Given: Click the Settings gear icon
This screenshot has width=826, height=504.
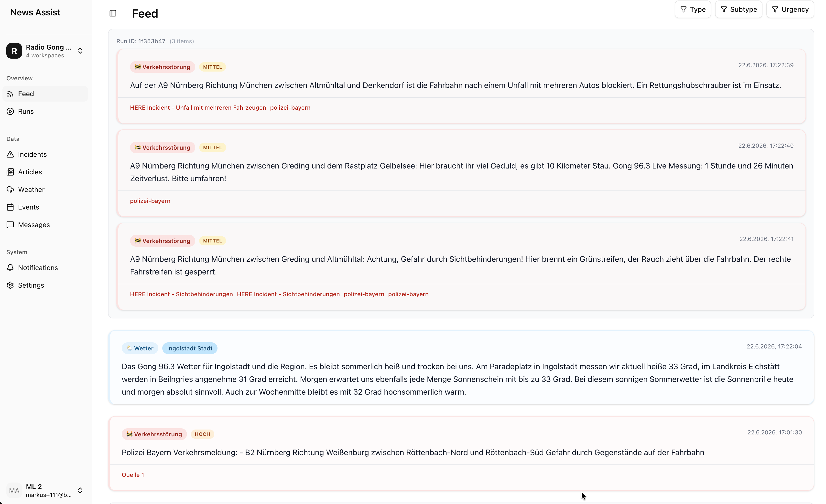Looking at the screenshot, I should (x=11, y=285).
